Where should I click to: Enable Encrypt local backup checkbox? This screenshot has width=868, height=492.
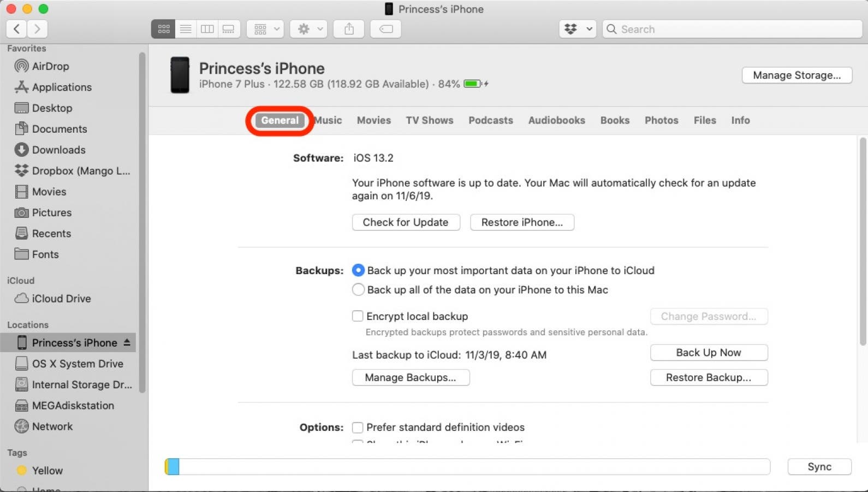pos(358,316)
